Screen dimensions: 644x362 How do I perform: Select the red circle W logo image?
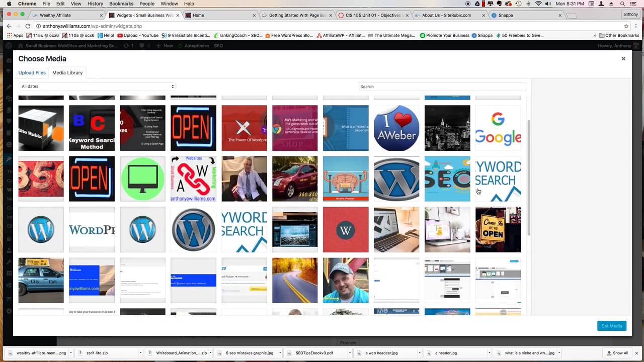(x=346, y=229)
